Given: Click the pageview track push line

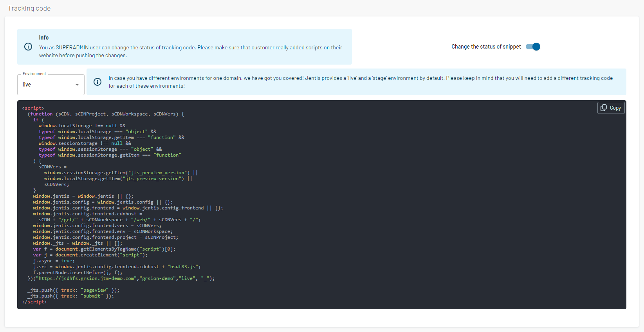Looking at the screenshot, I should (74, 290).
